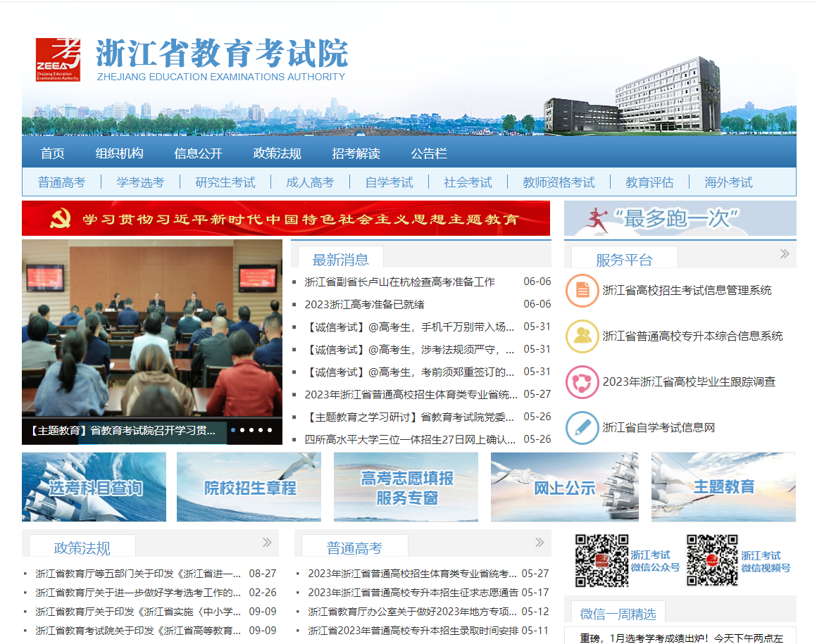Open the pink cycle icon for 毕业生跟踪调查

click(x=582, y=382)
